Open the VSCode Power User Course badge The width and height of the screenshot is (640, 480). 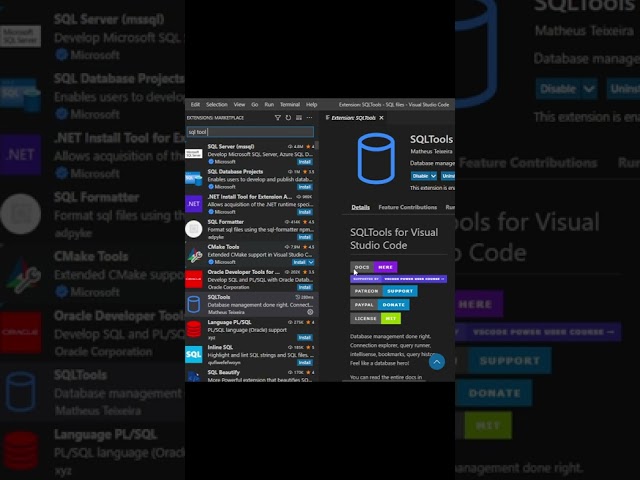point(398,279)
